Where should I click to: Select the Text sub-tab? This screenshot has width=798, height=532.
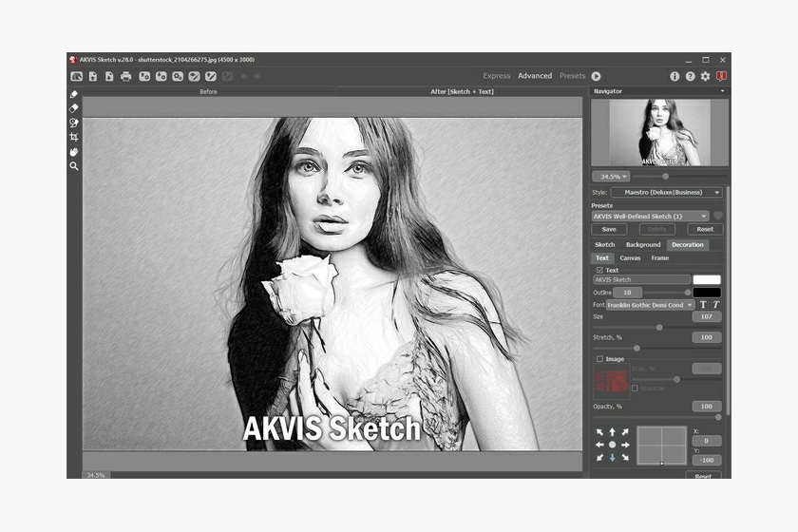click(602, 258)
